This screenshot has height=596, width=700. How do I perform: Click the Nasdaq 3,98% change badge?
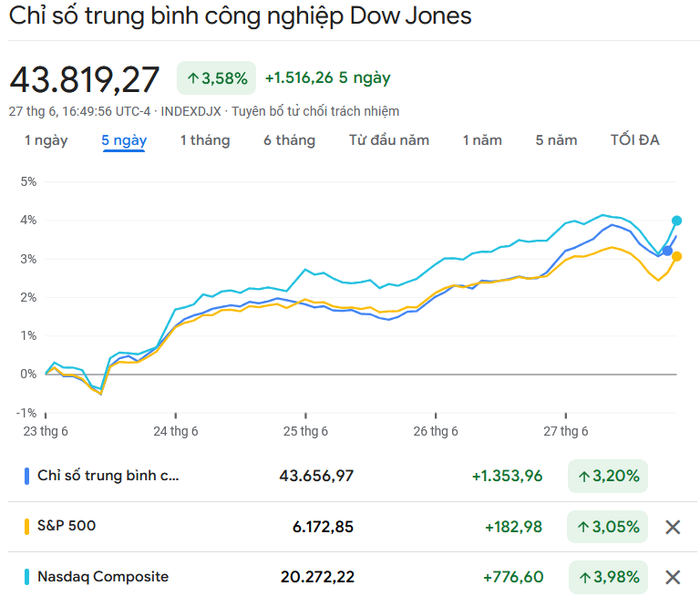pyautogui.click(x=607, y=576)
